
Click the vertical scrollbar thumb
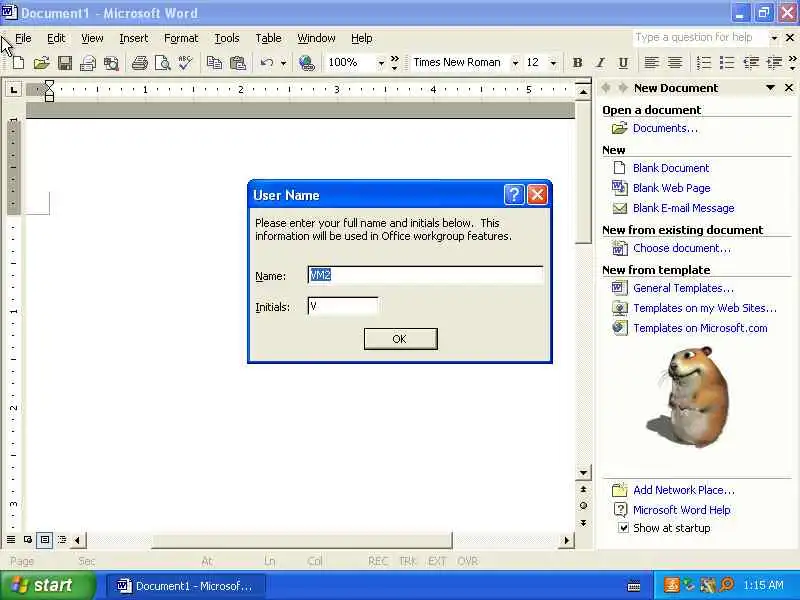coord(583,172)
